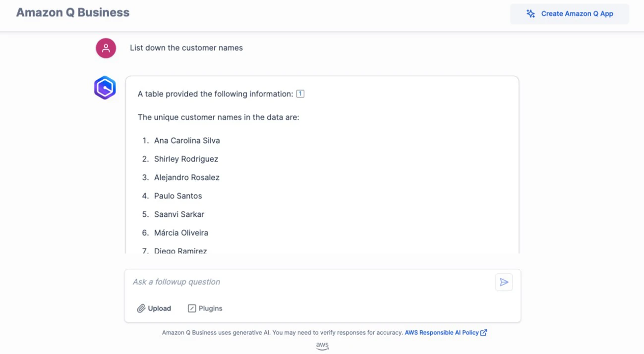Viewport: 644px width, 354px height.
Task: Click the user avatar icon
Action: point(106,48)
